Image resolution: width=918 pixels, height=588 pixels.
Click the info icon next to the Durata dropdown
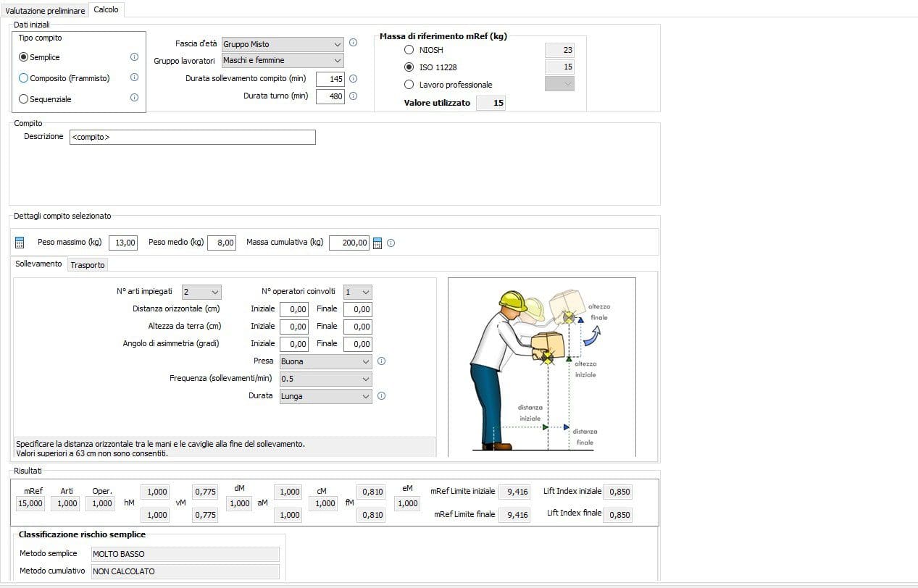(x=381, y=396)
